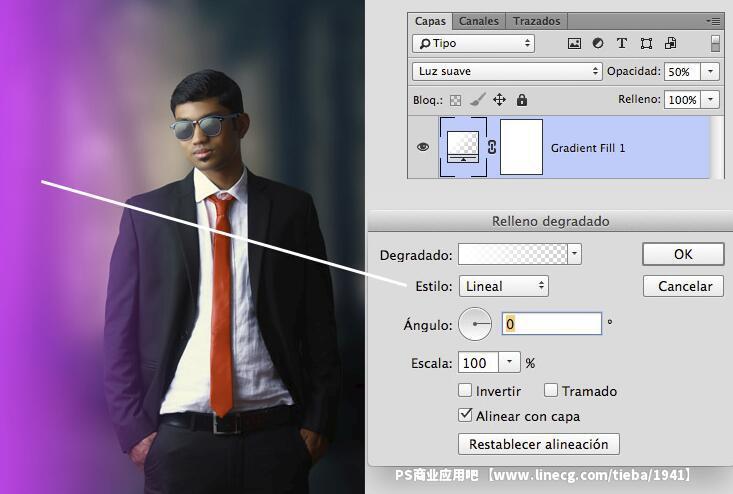The width and height of the screenshot is (733, 494).
Task: Open the Layers panel flyout menu
Action: click(713, 21)
